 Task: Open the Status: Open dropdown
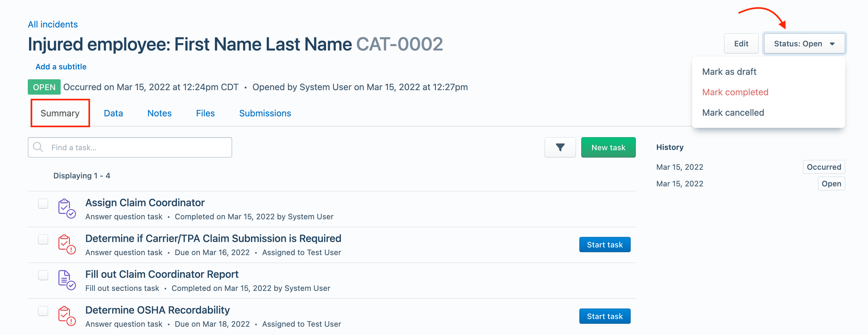point(804,43)
